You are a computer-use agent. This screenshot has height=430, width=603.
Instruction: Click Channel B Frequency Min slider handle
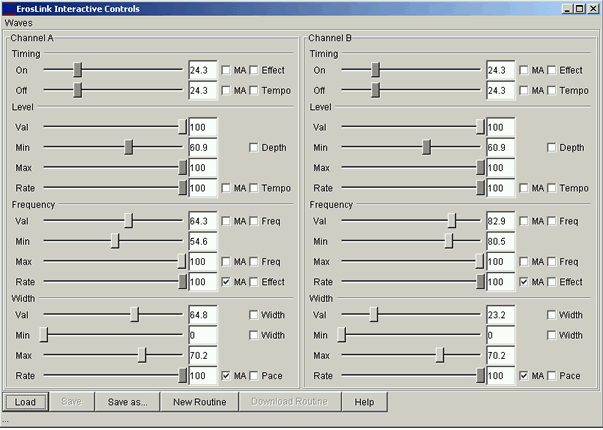coord(449,241)
